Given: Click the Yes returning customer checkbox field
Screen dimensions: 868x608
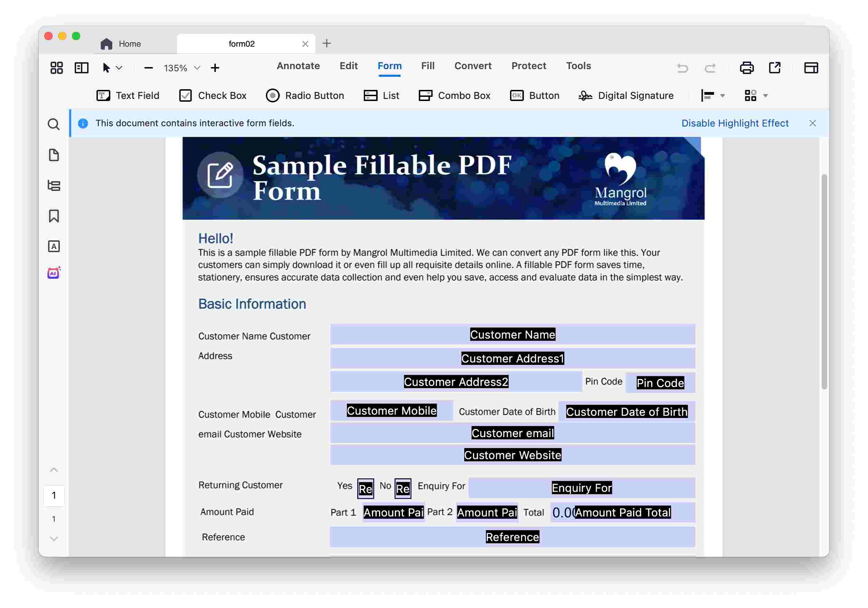Looking at the screenshot, I should [365, 489].
